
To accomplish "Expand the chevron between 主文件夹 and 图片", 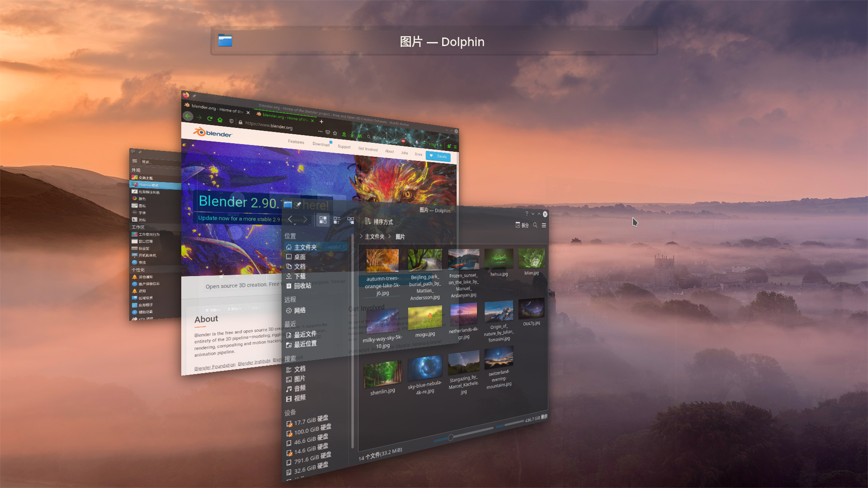I will (390, 236).
